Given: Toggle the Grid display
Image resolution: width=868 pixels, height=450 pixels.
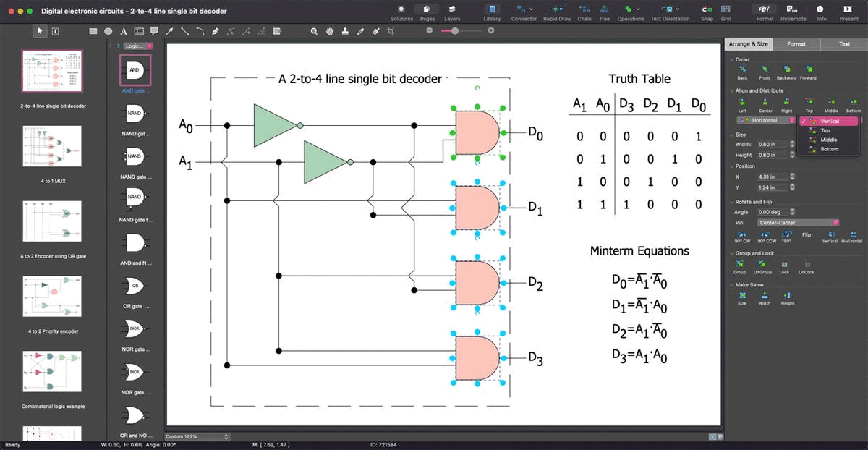Looking at the screenshot, I should point(726,12).
